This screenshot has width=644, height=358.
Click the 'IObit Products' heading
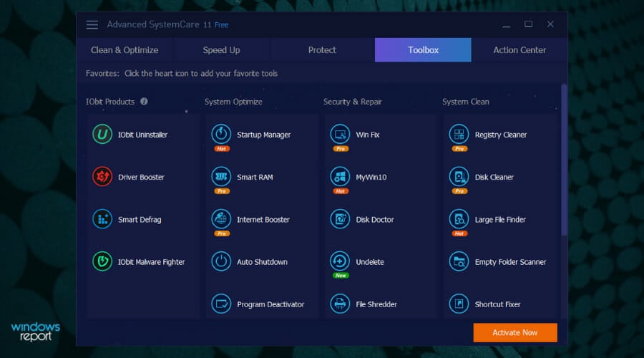110,102
